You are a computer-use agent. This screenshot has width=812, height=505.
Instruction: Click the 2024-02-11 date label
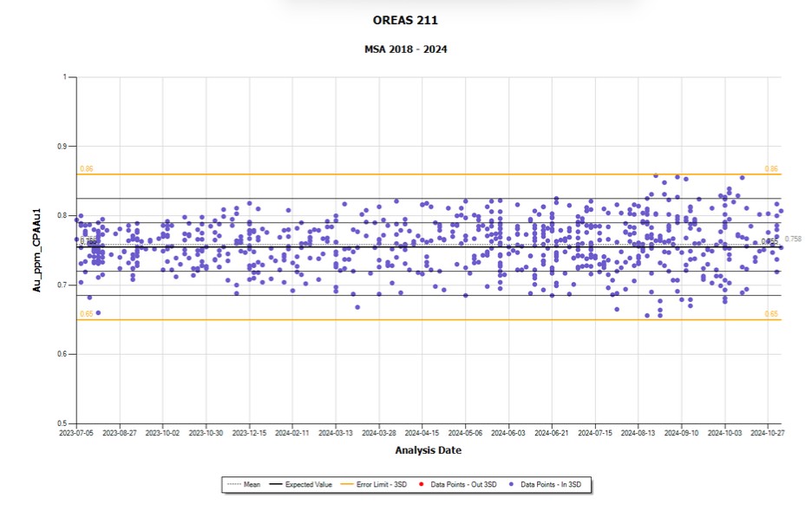click(292, 433)
